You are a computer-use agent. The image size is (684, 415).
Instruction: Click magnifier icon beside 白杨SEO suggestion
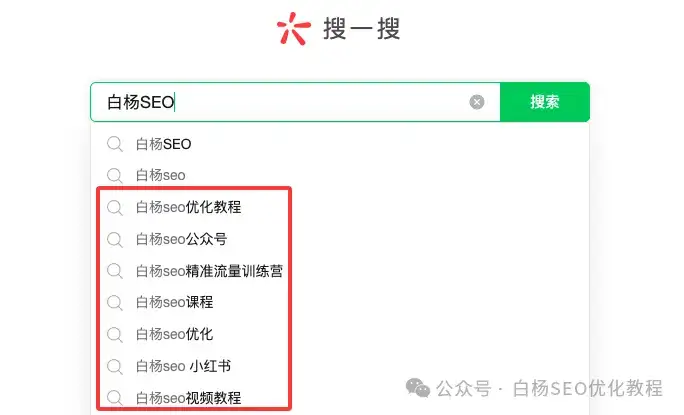[115, 144]
